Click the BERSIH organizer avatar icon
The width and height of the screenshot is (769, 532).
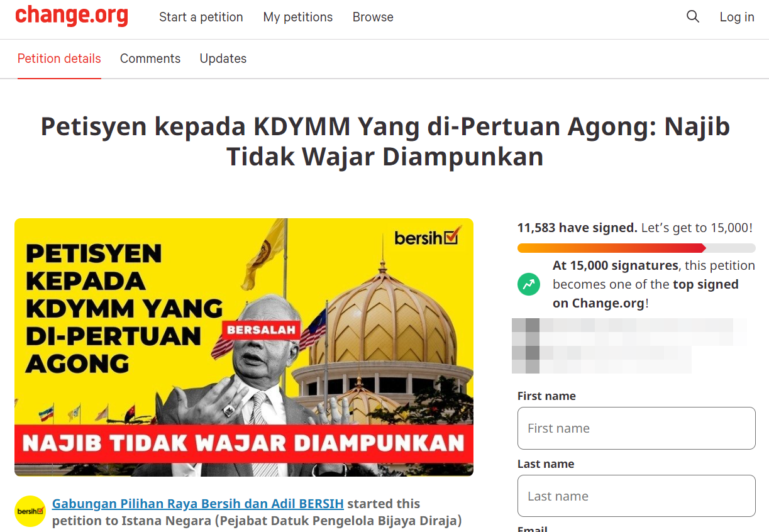coord(30,511)
